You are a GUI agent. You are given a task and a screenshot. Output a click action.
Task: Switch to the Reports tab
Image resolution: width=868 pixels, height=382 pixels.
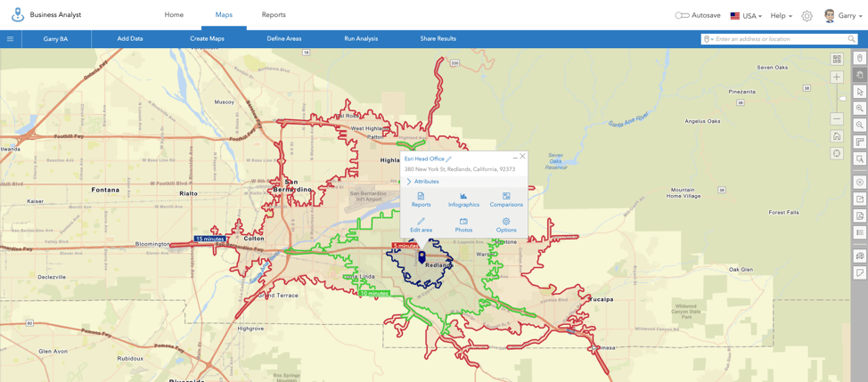point(274,15)
